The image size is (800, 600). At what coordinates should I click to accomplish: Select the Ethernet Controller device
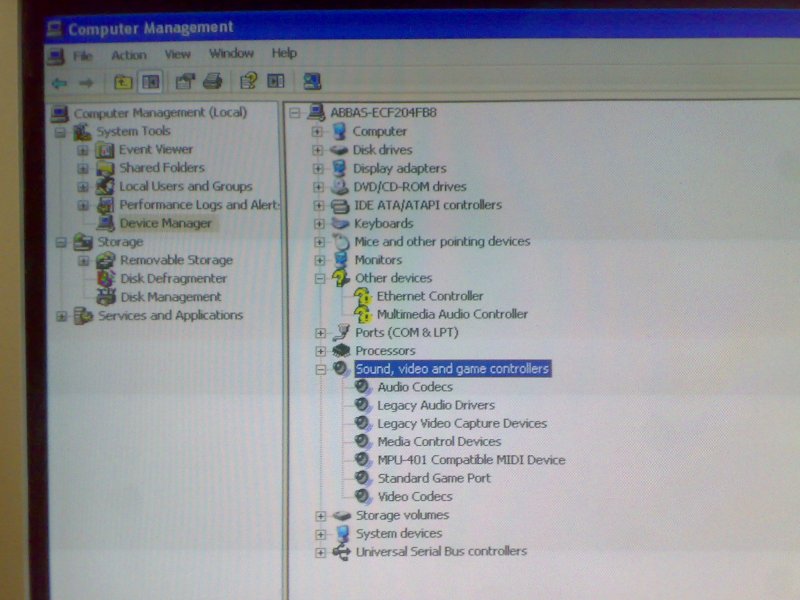[430, 296]
